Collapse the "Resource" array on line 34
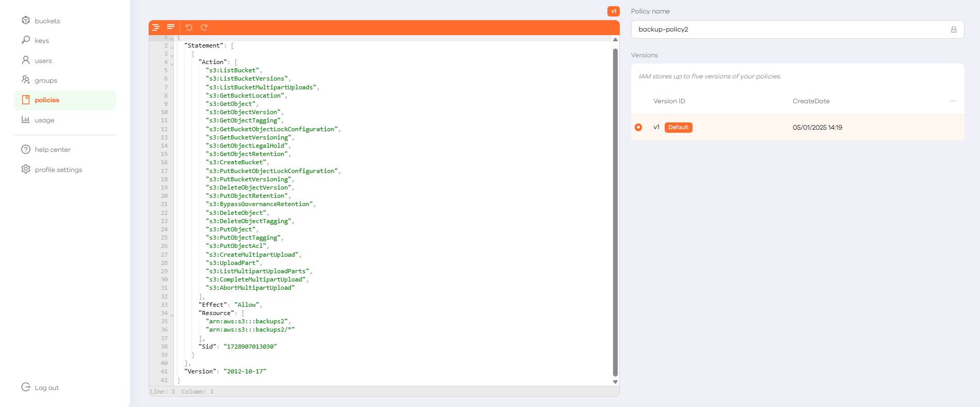This screenshot has width=980, height=407. 172,315
